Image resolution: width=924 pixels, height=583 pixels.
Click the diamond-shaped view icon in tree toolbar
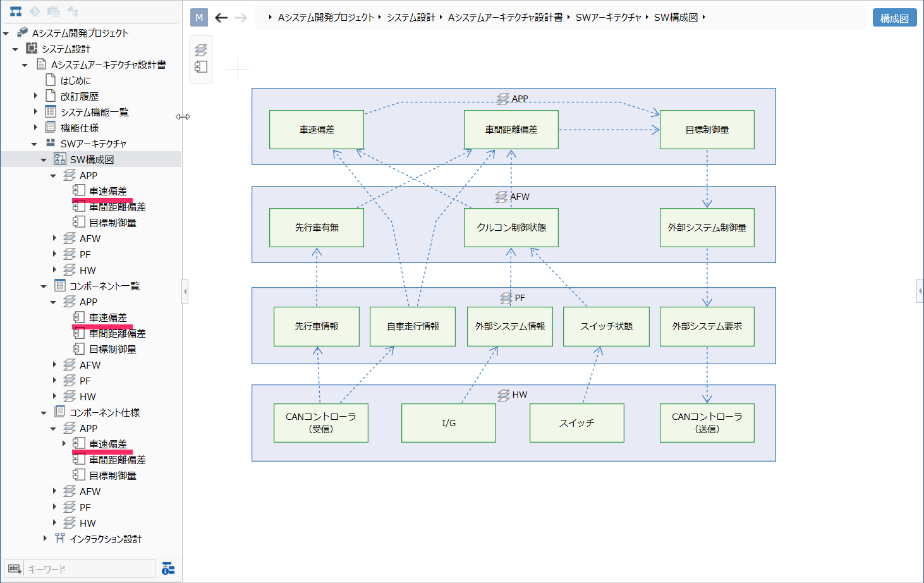coord(35,11)
